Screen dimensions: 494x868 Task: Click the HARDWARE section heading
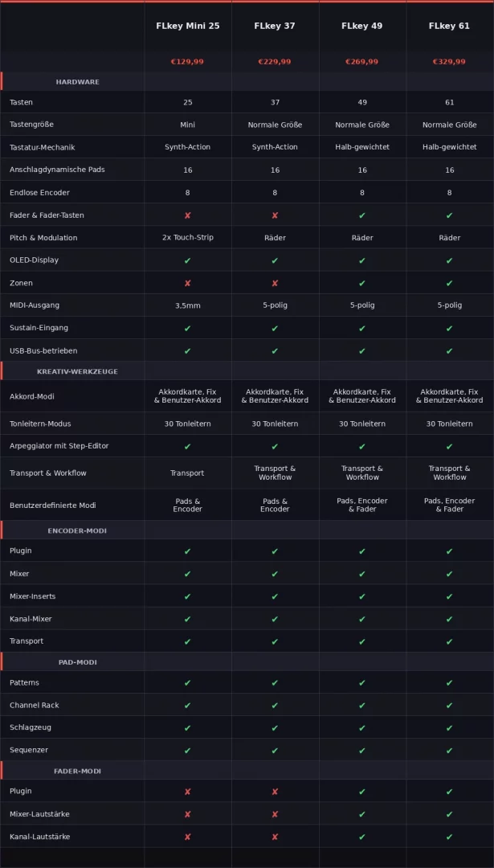(x=77, y=82)
